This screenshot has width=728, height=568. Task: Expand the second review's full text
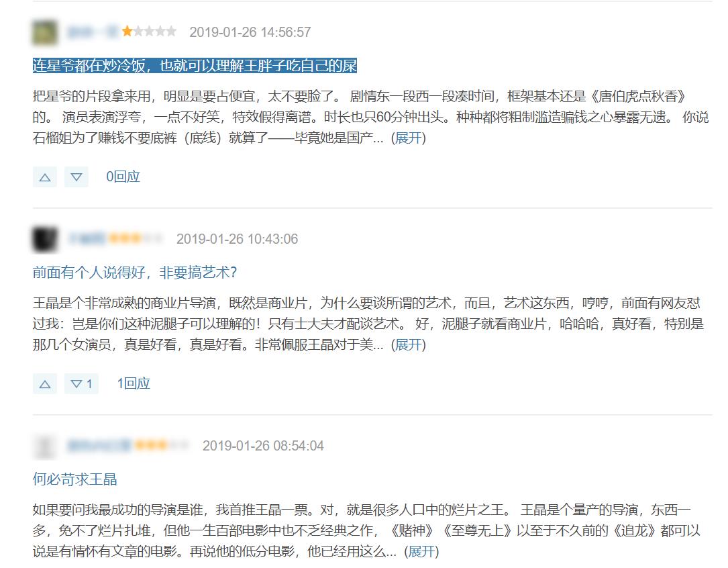tap(409, 345)
